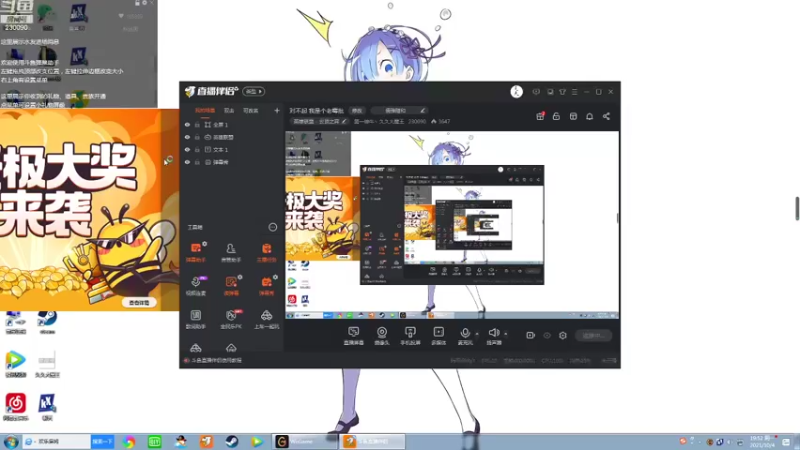This screenshot has height=450, width=800.
Task: Open notifications via the bell icon
Action: point(589,116)
